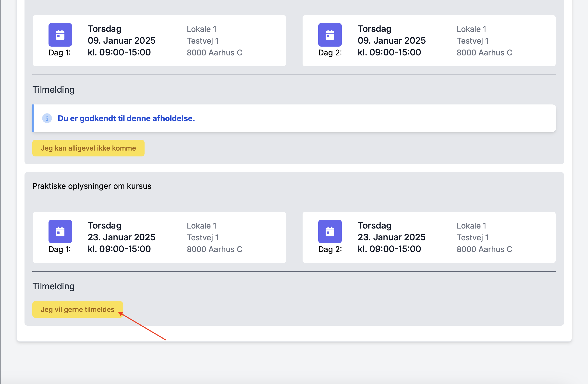
Task: Click the calendar icon for 09. Januar Dag 1
Action: [60, 35]
